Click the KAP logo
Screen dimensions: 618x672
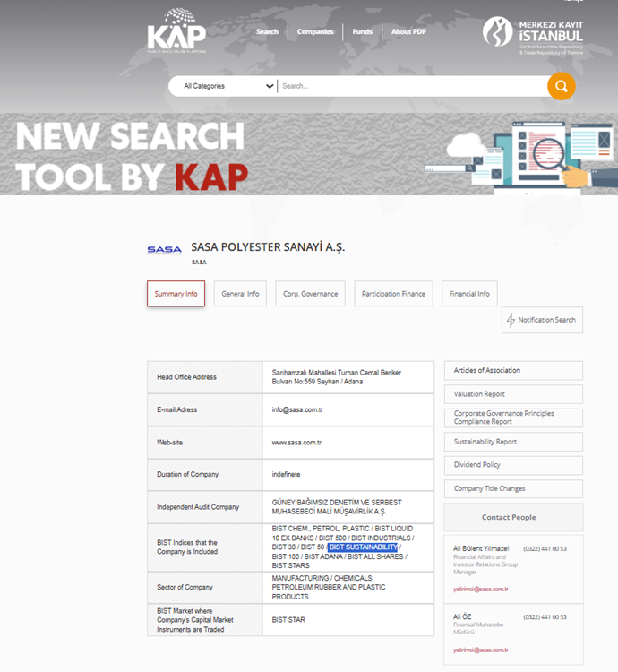pos(176,30)
